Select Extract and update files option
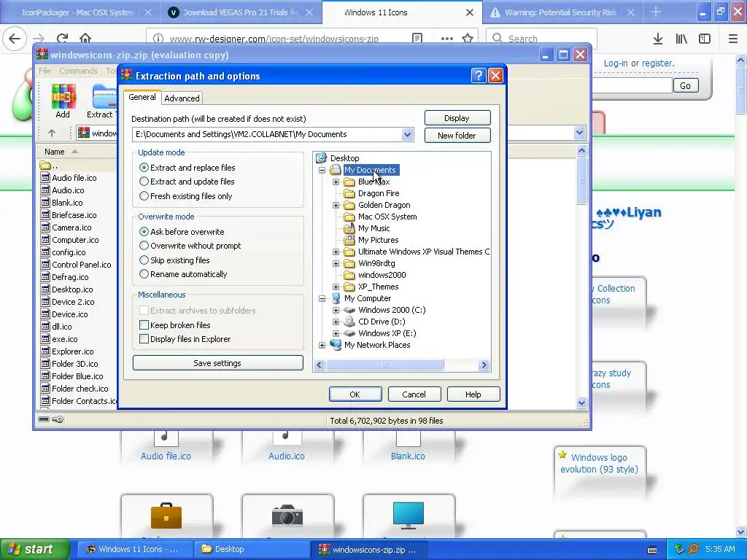747x560 pixels. pyautogui.click(x=144, y=182)
